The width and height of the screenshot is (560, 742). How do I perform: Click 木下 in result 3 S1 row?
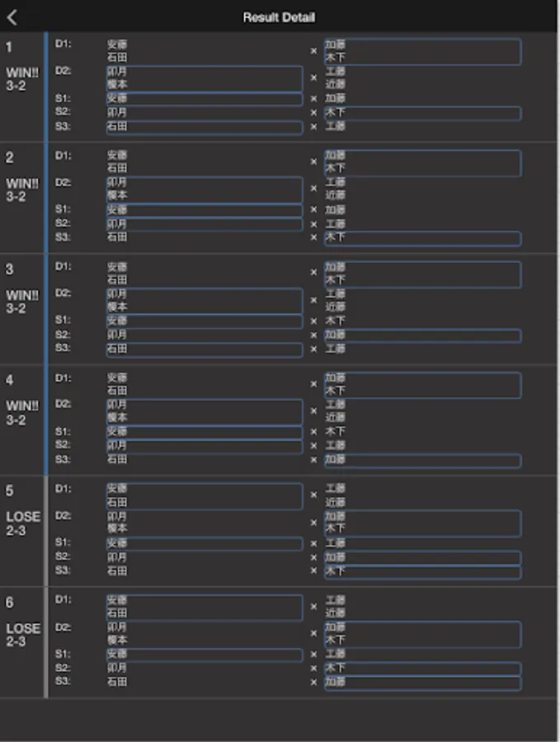tap(336, 321)
